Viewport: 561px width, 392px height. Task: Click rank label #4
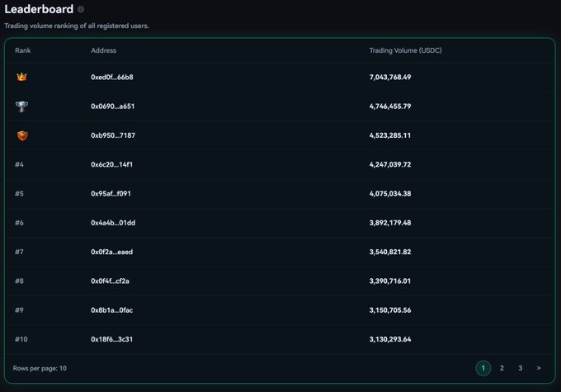point(19,164)
